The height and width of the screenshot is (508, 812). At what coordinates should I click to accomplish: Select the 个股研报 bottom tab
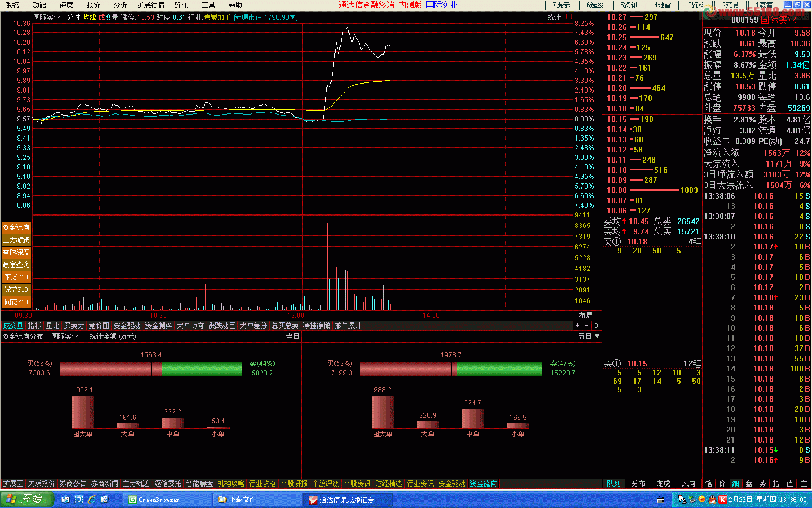(x=294, y=484)
